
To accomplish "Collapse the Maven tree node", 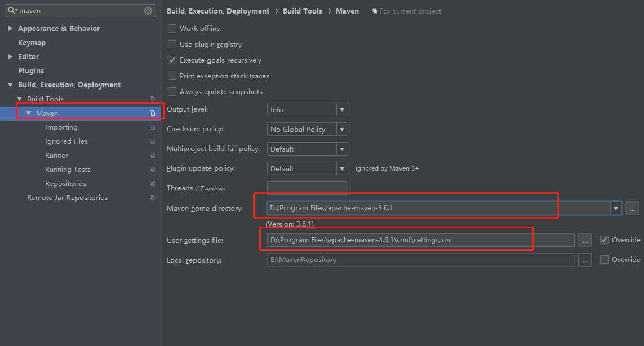I will click(x=28, y=113).
